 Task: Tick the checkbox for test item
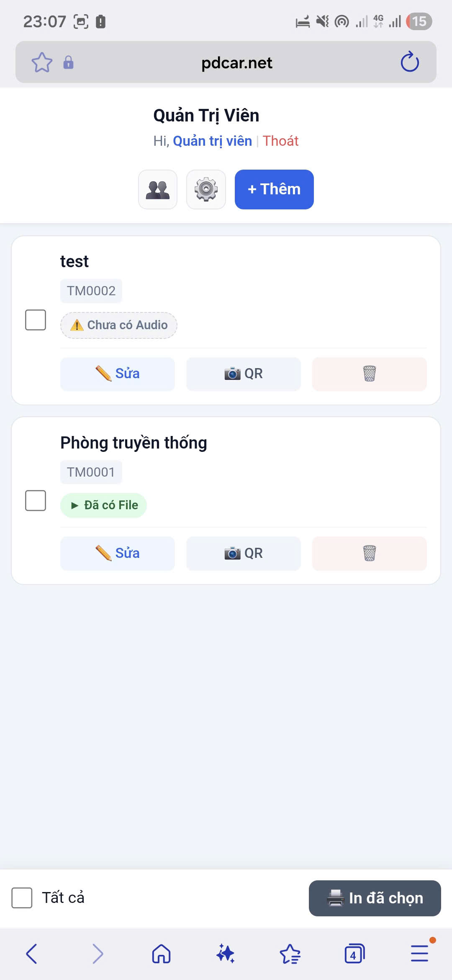pos(36,320)
